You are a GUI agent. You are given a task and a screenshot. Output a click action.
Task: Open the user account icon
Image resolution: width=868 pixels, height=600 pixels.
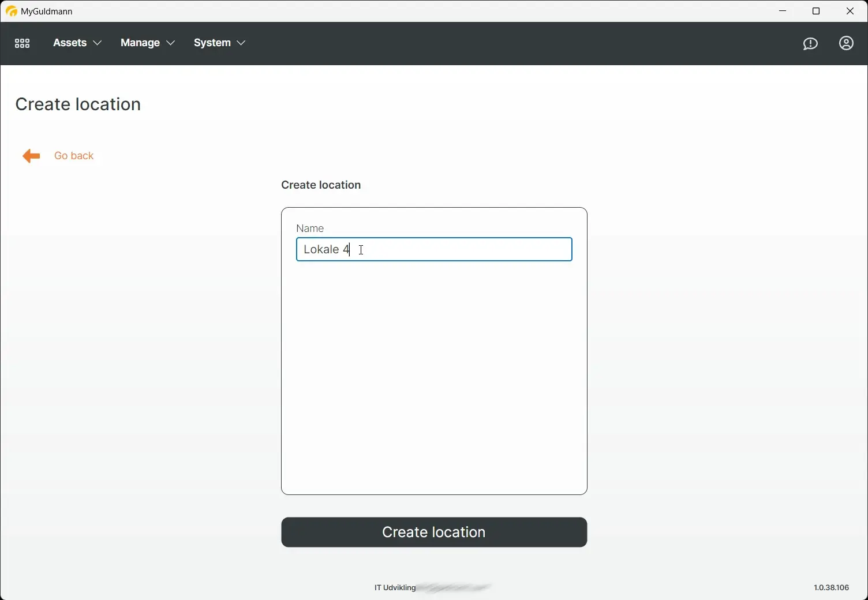coord(846,43)
